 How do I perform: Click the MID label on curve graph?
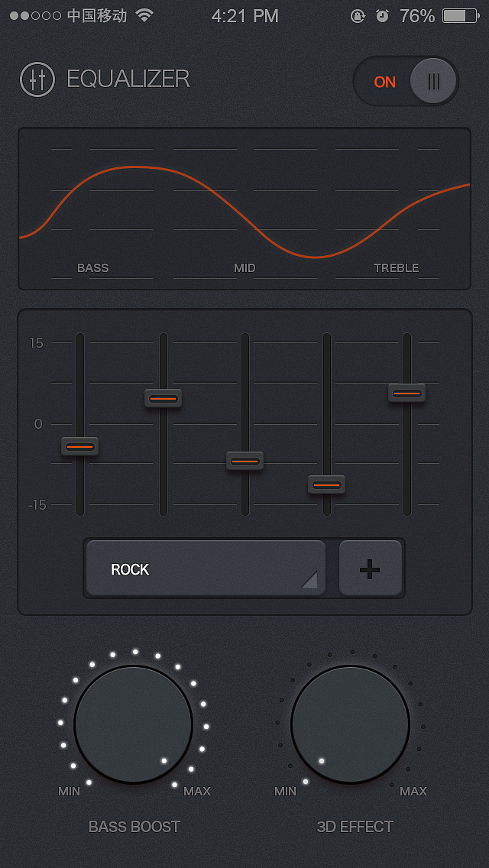244,268
